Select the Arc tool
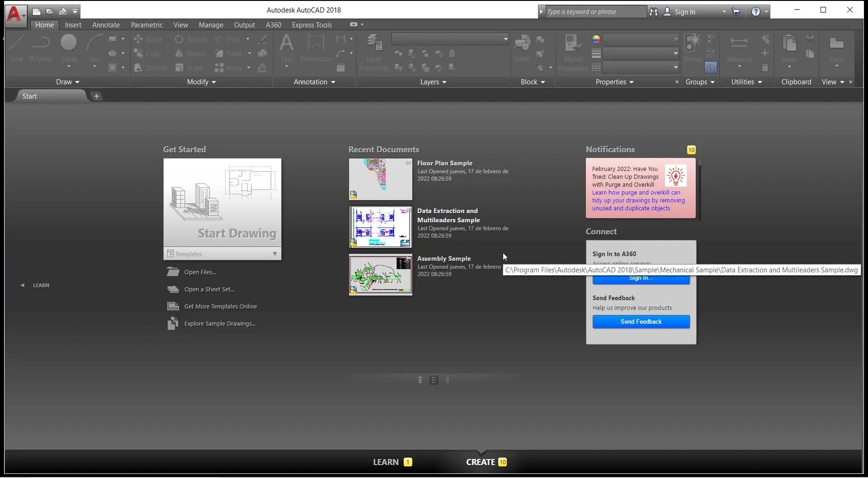 (94, 51)
